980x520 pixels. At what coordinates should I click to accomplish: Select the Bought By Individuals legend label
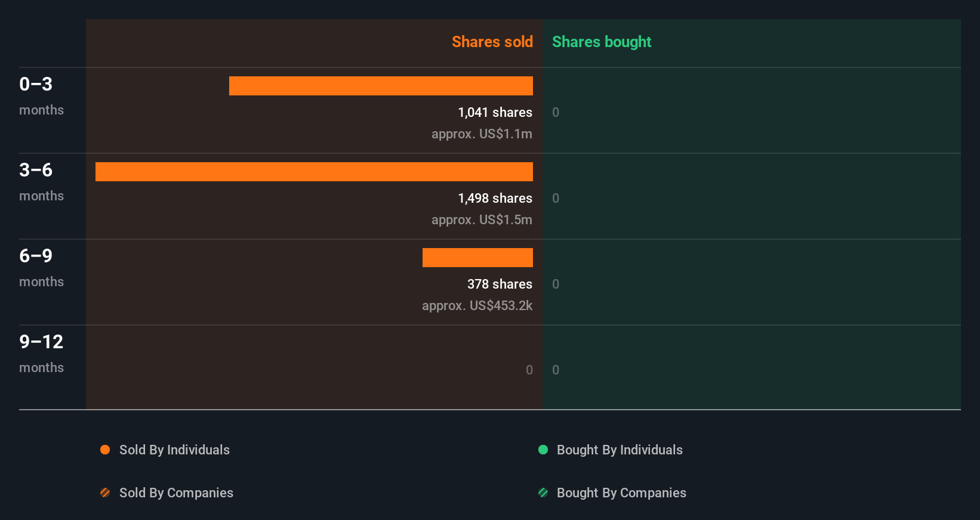pos(620,450)
